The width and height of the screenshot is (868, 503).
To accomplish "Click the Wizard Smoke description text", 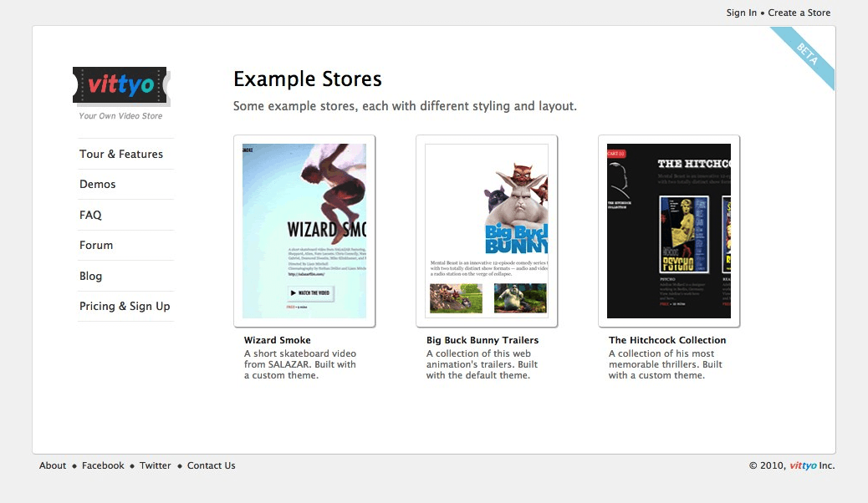I will coord(300,364).
